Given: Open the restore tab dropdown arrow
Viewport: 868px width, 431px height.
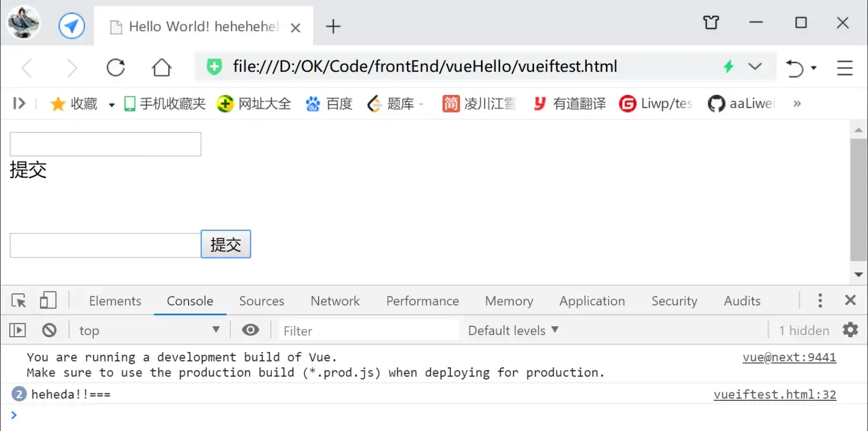Looking at the screenshot, I should click(x=814, y=68).
